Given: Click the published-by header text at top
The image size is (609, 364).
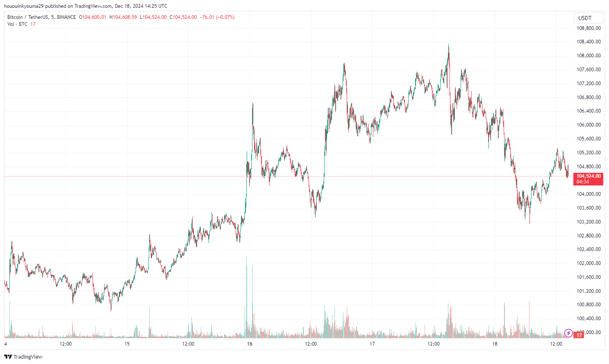Looking at the screenshot, I should point(85,6).
